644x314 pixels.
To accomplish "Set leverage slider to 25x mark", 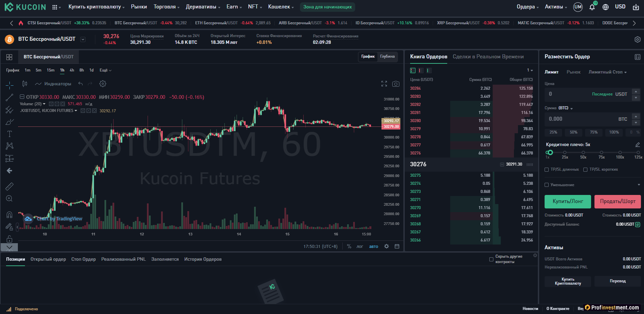I will (565, 153).
